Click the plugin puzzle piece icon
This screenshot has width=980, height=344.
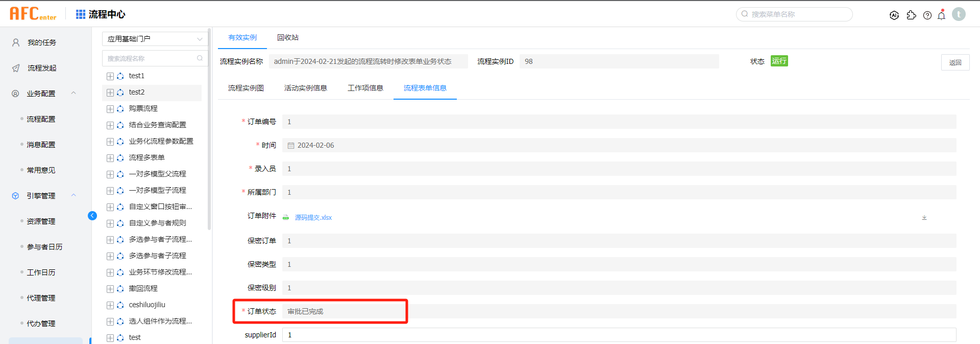(x=911, y=15)
